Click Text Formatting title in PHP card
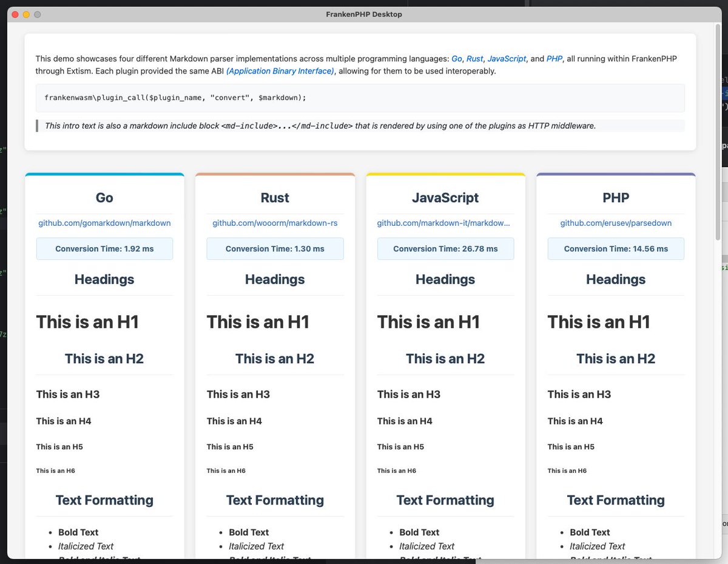Image resolution: width=728 pixels, height=564 pixels. [616, 500]
